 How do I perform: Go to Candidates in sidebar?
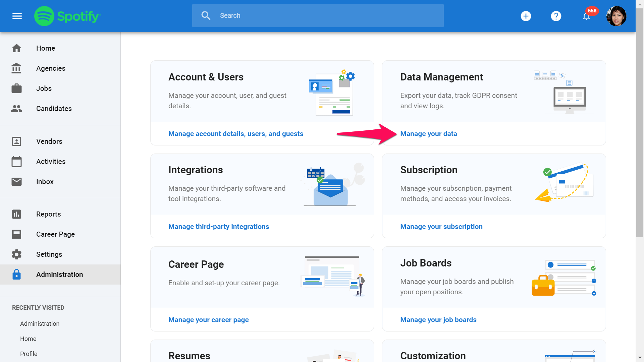54,109
